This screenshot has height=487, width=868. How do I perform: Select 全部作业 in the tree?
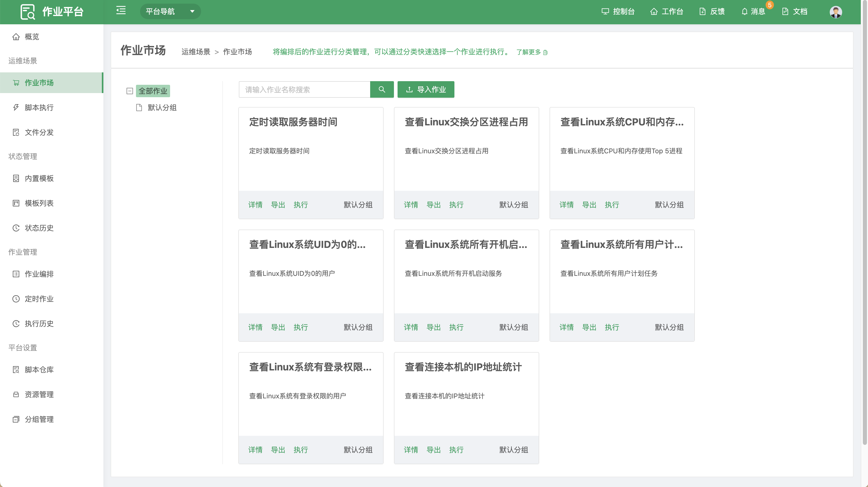tap(153, 91)
